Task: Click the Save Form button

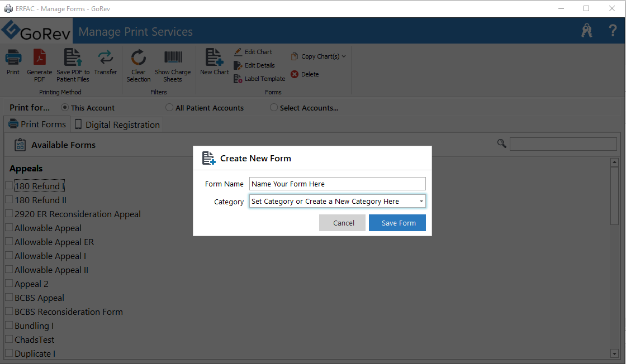Action: (397, 223)
